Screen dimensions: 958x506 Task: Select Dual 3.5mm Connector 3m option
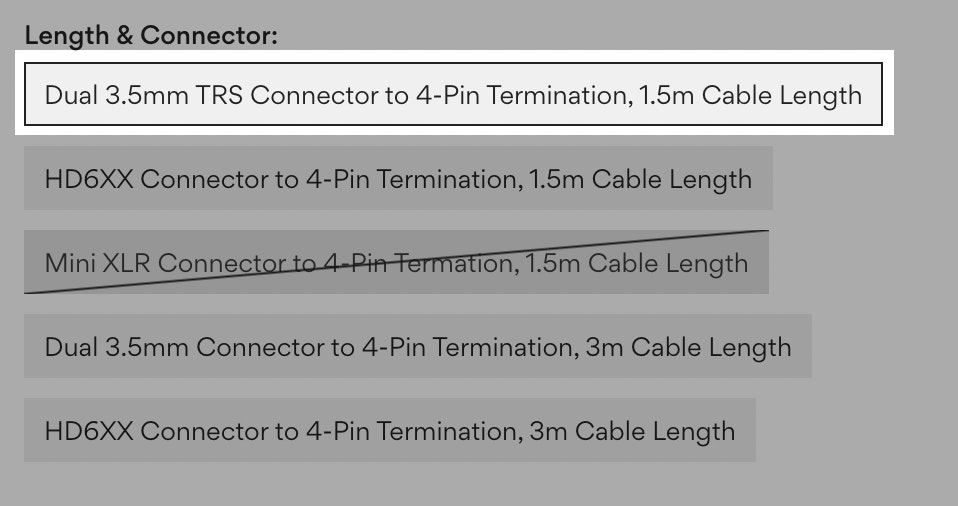point(417,347)
